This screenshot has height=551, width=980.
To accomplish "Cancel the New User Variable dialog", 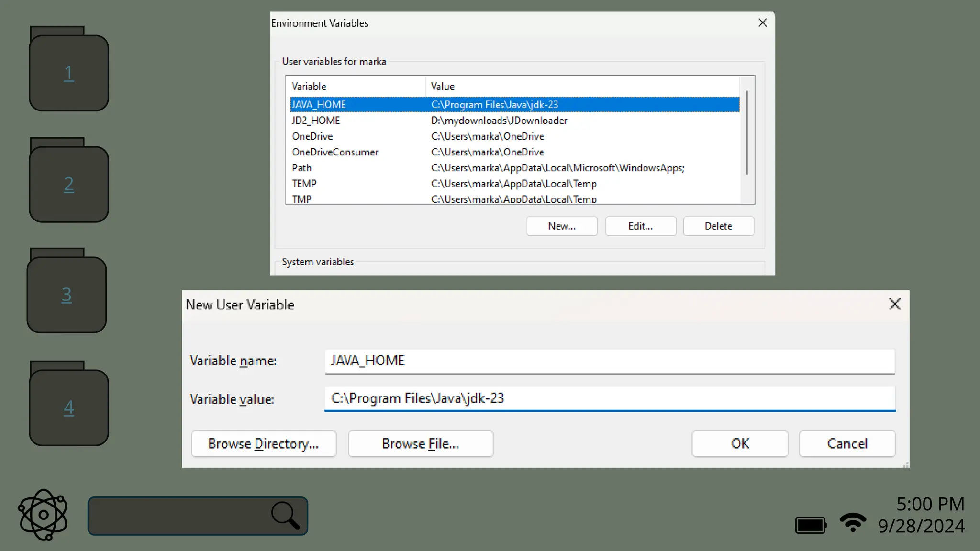I will point(847,443).
